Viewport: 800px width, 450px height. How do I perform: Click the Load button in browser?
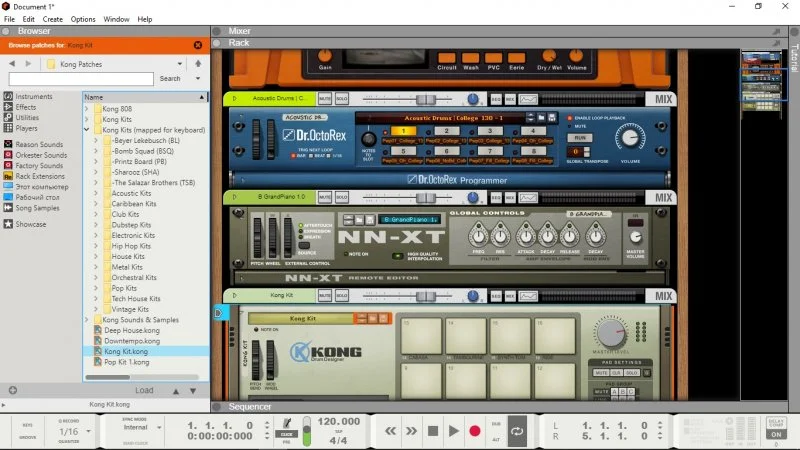[144, 390]
